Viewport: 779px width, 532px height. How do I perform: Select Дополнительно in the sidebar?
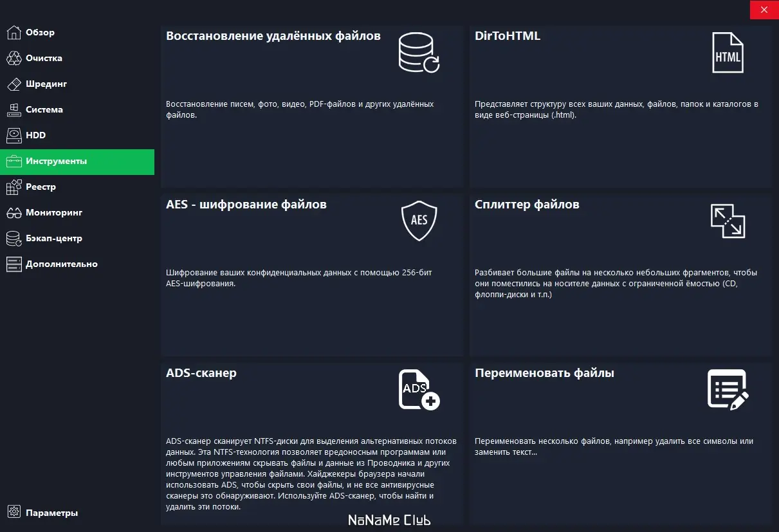click(x=77, y=264)
